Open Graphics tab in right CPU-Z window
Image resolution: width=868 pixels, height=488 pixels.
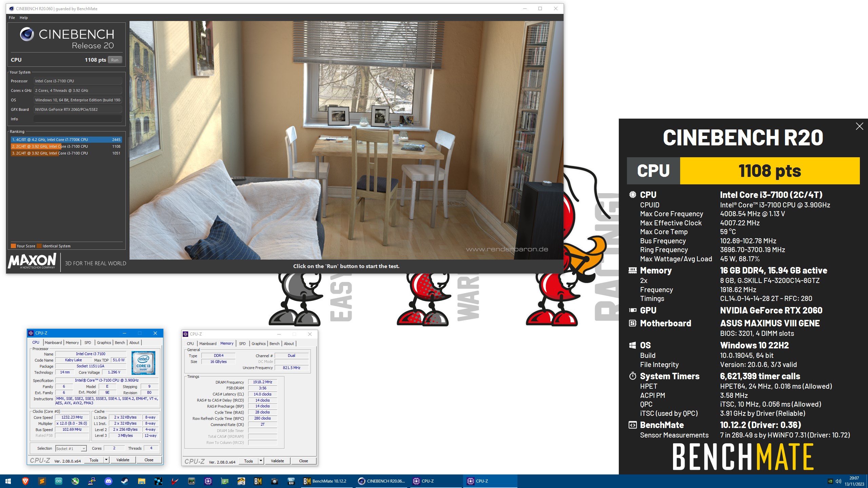coord(259,344)
